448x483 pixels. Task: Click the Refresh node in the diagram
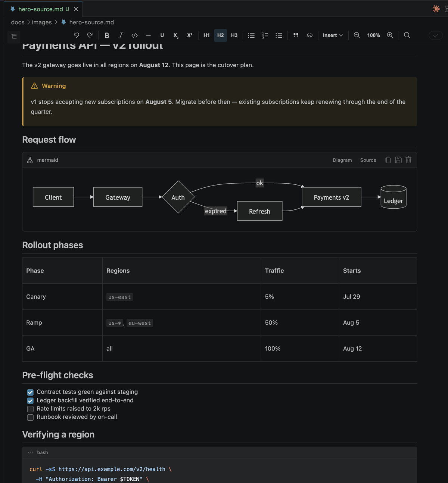(259, 211)
